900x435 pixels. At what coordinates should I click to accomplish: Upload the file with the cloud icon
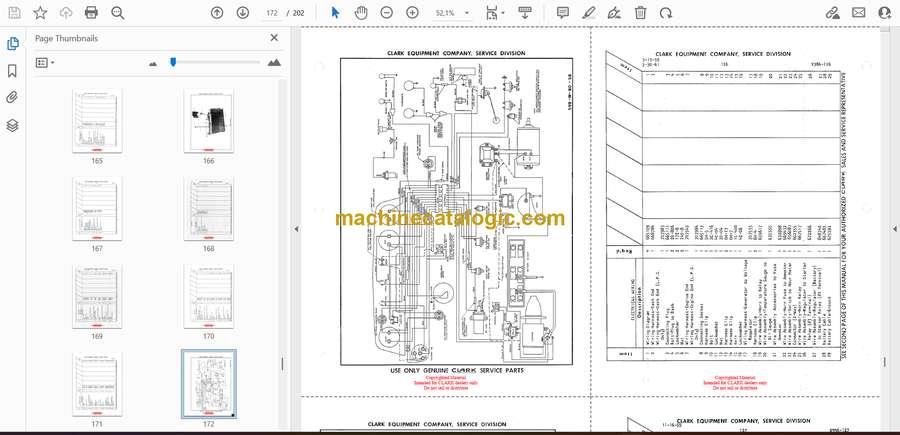66,13
